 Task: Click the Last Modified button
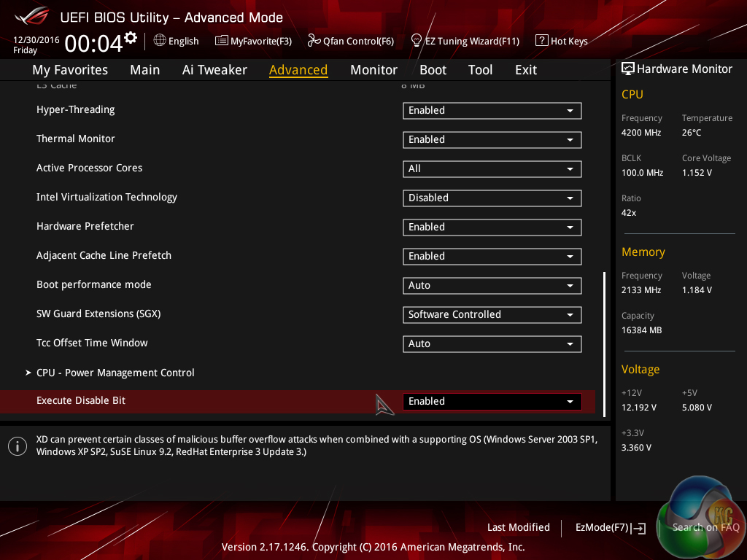coord(518,527)
